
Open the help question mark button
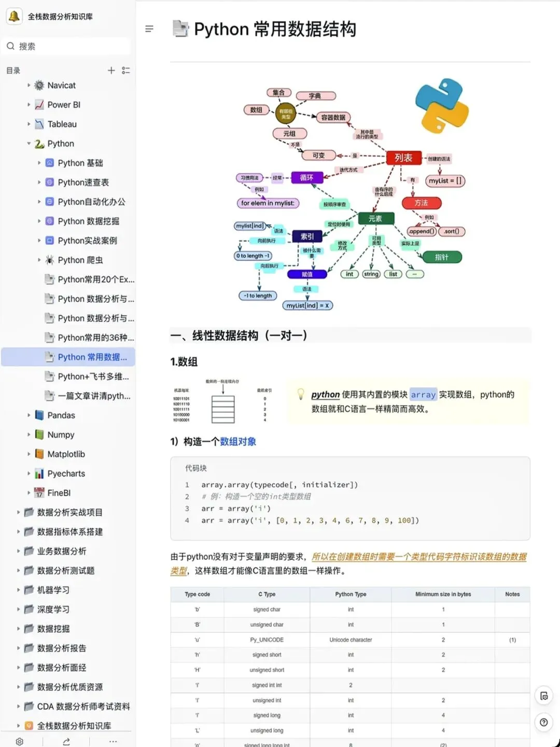pyautogui.click(x=543, y=722)
